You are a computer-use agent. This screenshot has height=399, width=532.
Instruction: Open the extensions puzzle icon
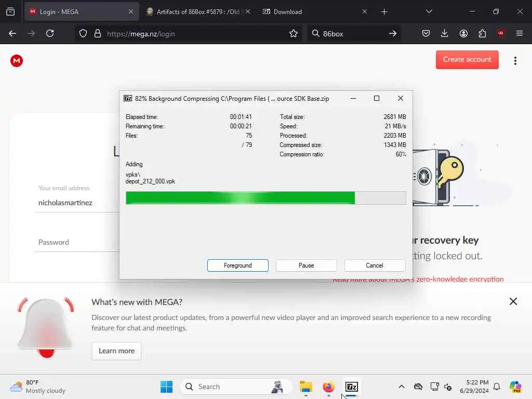482,34
